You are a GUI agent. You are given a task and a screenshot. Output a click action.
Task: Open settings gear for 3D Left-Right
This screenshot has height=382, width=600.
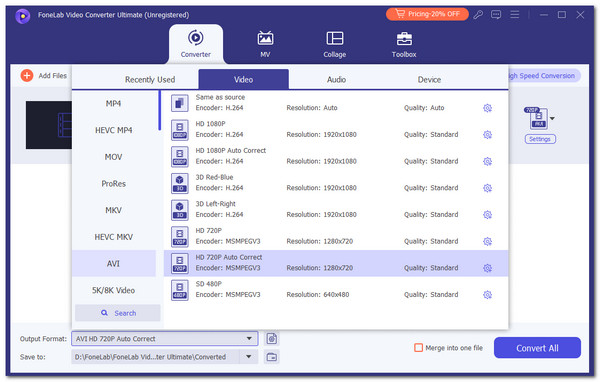(x=487, y=215)
